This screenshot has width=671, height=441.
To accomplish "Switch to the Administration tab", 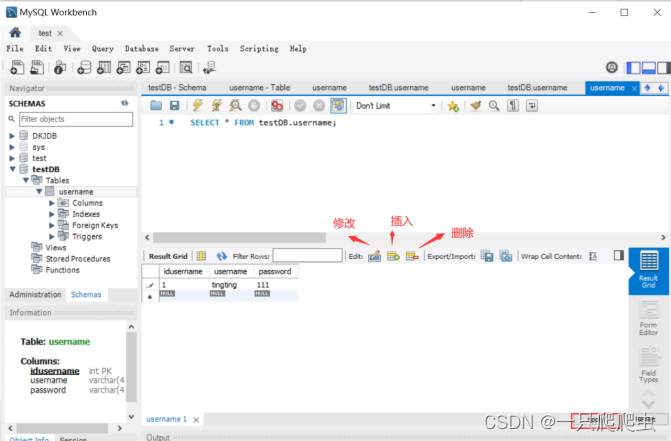I will click(x=35, y=295).
